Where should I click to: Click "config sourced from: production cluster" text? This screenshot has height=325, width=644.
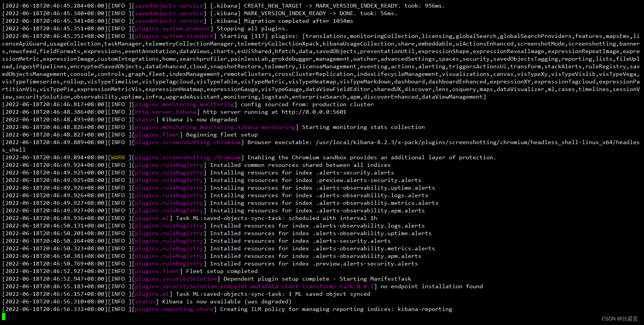(307, 104)
